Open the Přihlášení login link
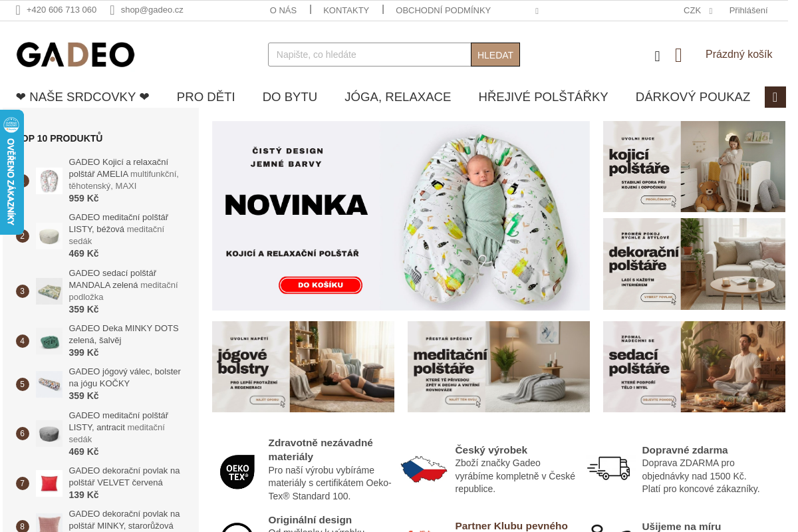798x532 pixels. pos(748,10)
